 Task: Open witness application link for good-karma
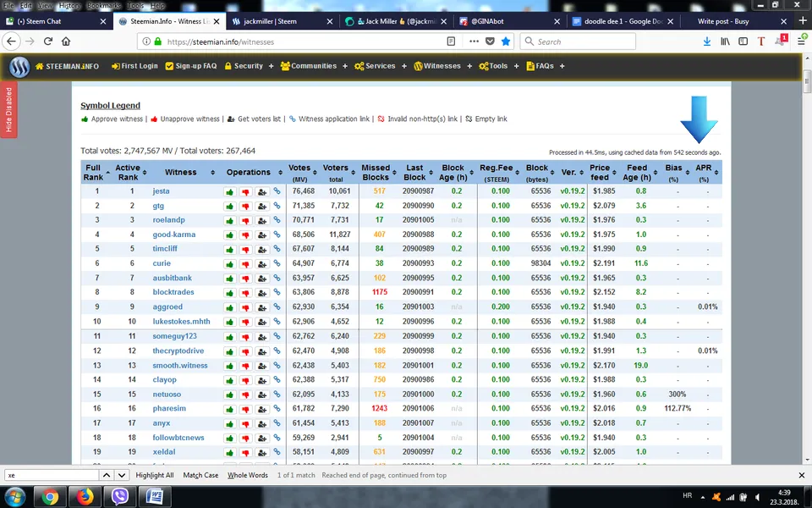277,235
